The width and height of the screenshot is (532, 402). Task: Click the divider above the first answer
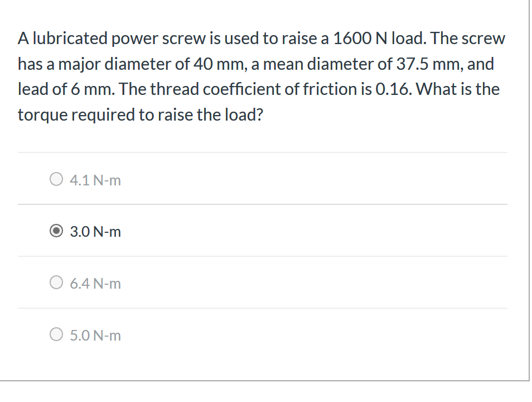(x=262, y=152)
